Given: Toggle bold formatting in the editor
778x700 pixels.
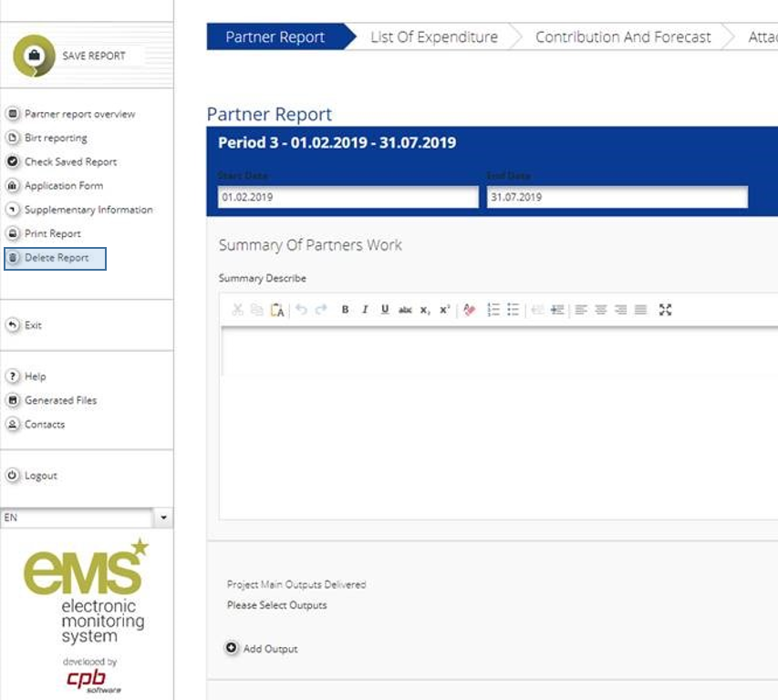Looking at the screenshot, I should point(346,310).
